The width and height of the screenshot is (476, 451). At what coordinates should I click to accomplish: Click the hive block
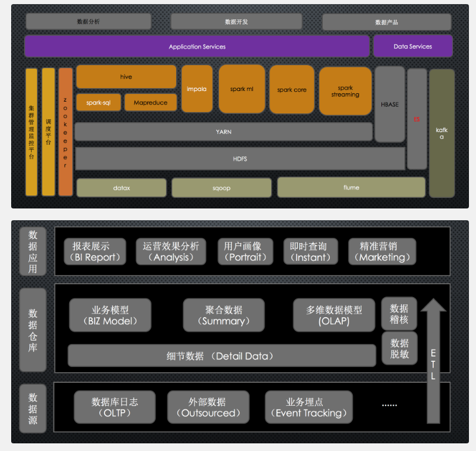pos(126,77)
